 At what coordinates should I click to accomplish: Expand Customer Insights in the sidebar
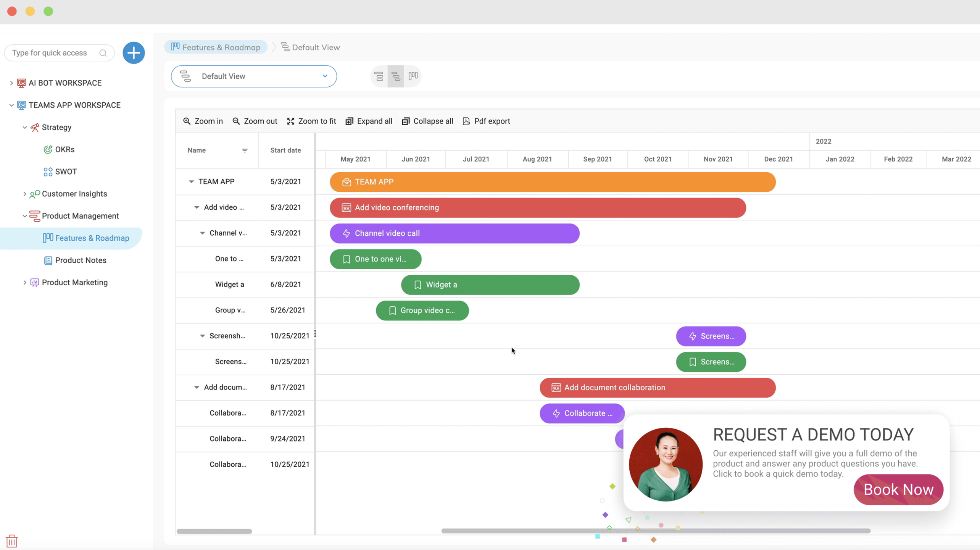(25, 194)
